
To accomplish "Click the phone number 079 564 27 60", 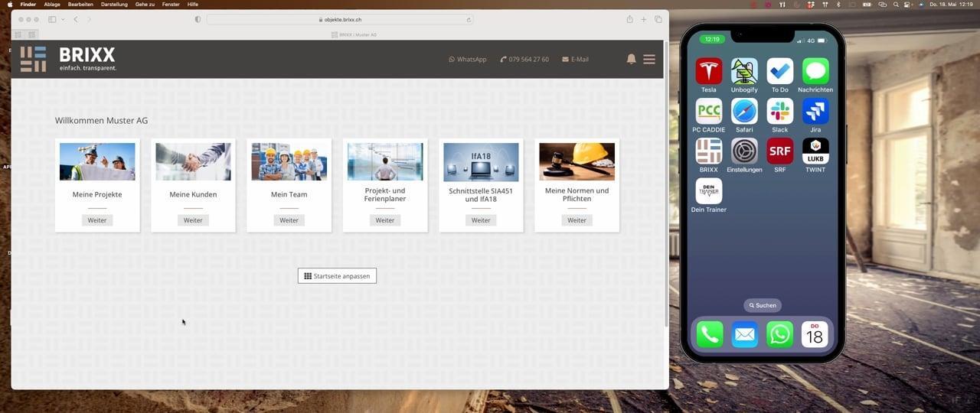I will point(524,59).
